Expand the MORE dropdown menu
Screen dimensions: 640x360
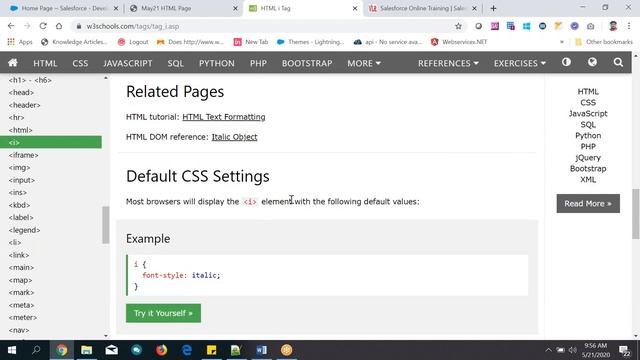point(364,63)
